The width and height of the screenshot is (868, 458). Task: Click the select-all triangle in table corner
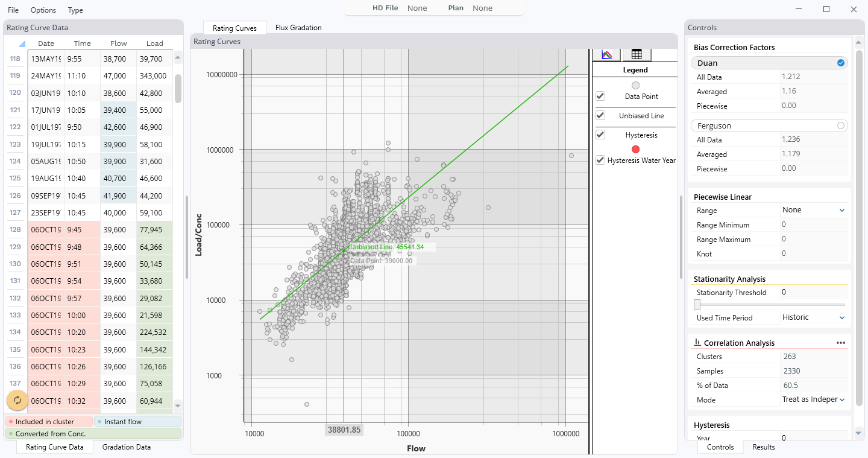22,43
